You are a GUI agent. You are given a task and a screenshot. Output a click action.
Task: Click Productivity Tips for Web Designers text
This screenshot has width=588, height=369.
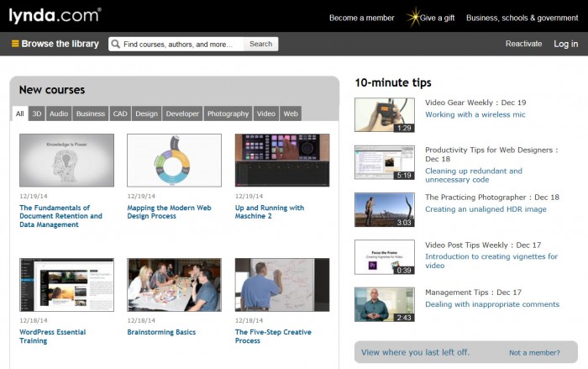[491, 155]
